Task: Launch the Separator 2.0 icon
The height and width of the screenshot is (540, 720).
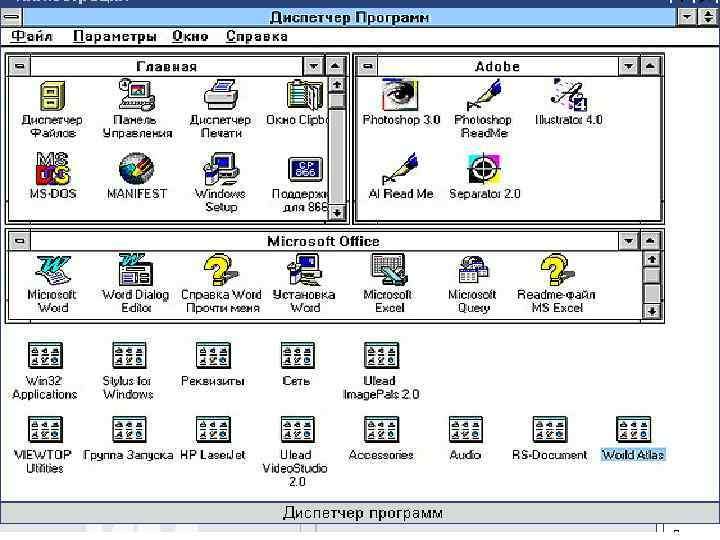Action: pos(484,169)
